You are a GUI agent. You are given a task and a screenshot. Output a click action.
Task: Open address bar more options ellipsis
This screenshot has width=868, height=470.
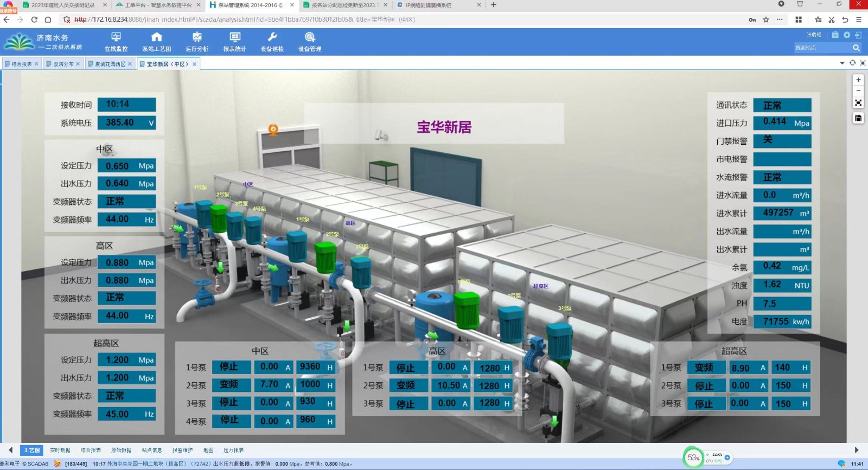point(780,20)
